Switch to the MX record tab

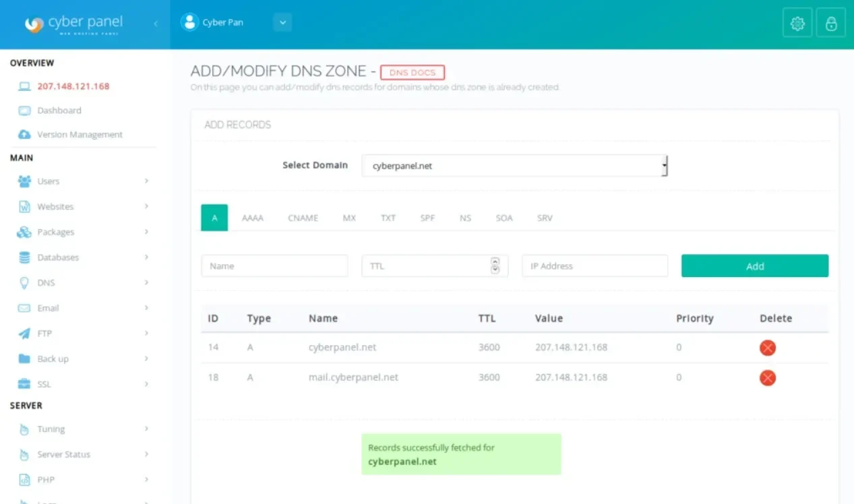349,218
